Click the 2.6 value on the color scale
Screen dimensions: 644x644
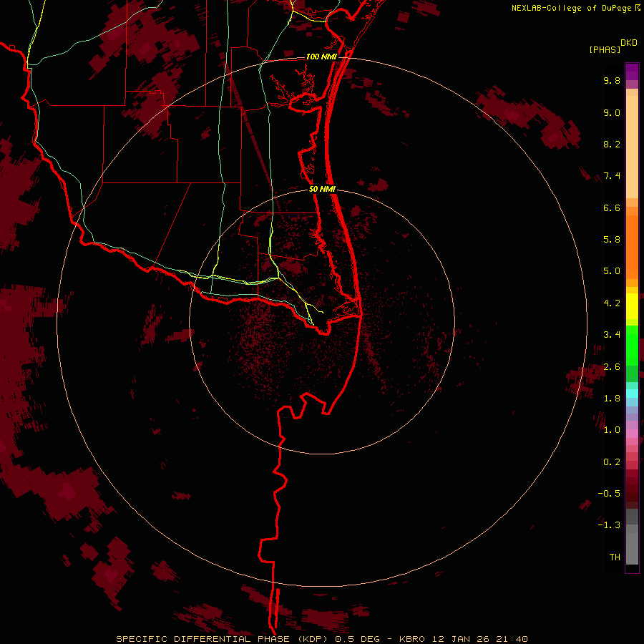click(x=612, y=367)
